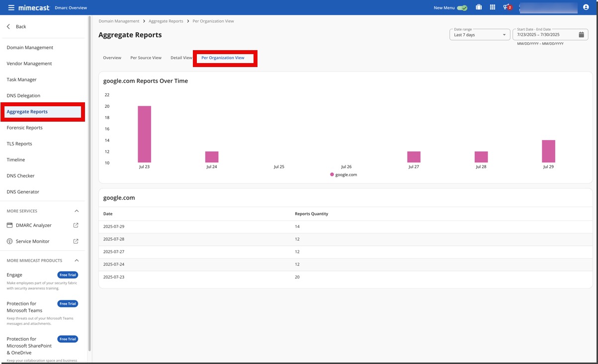Image resolution: width=598 pixels, height=364 pixels.
Task: Open Vendor Management in sidebar
Action: point(29,64)
